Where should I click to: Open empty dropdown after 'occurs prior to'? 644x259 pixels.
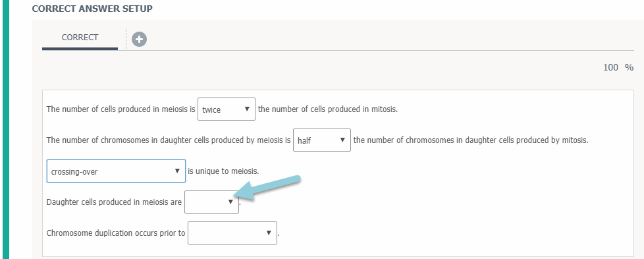[x=232, y=233]
